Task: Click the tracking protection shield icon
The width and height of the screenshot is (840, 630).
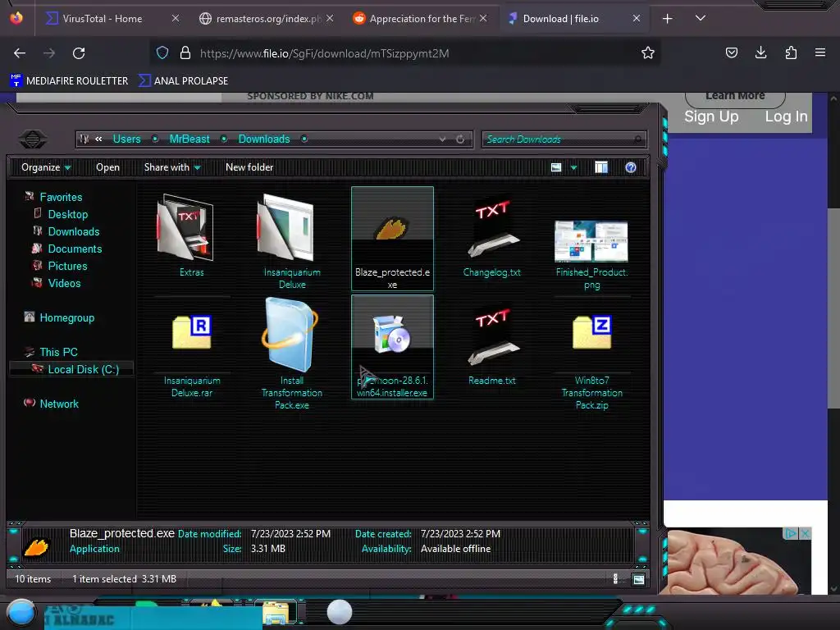Action: click(x=162, y=53)
